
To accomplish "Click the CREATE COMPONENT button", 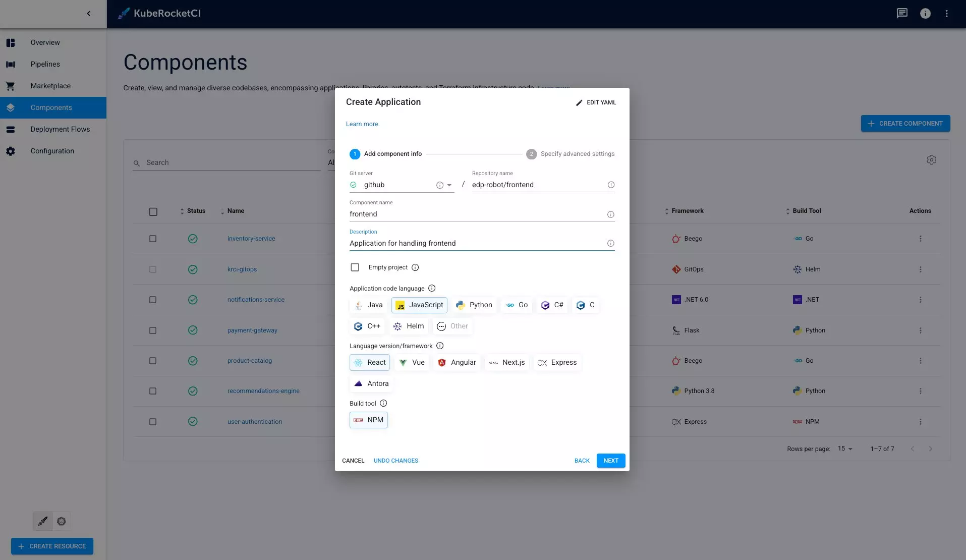I will click(905, 124).
